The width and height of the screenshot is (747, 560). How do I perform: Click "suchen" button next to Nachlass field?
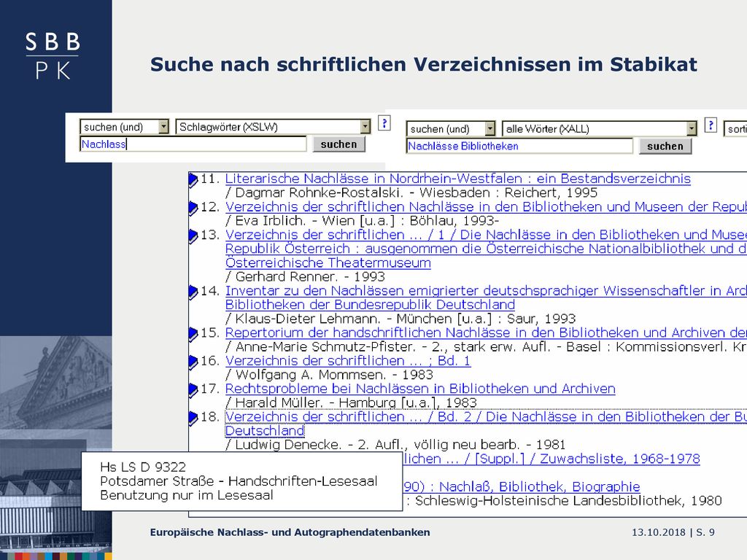(x=338, y=144)
